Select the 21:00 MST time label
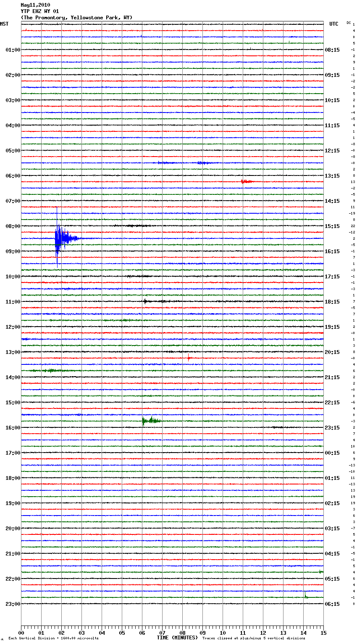Screen dimensions: 357x644 pyautogui.click(x=13, y=554)
